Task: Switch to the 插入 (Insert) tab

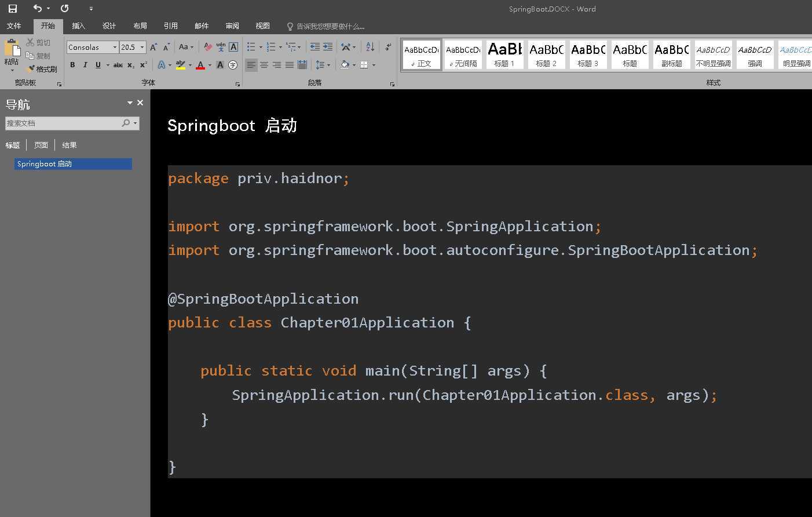Action: click(78, 26)
